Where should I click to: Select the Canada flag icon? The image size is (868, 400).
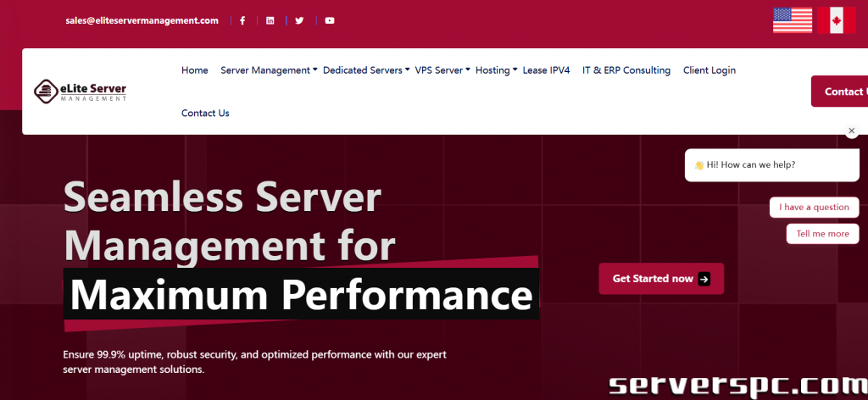pos(836,20)
